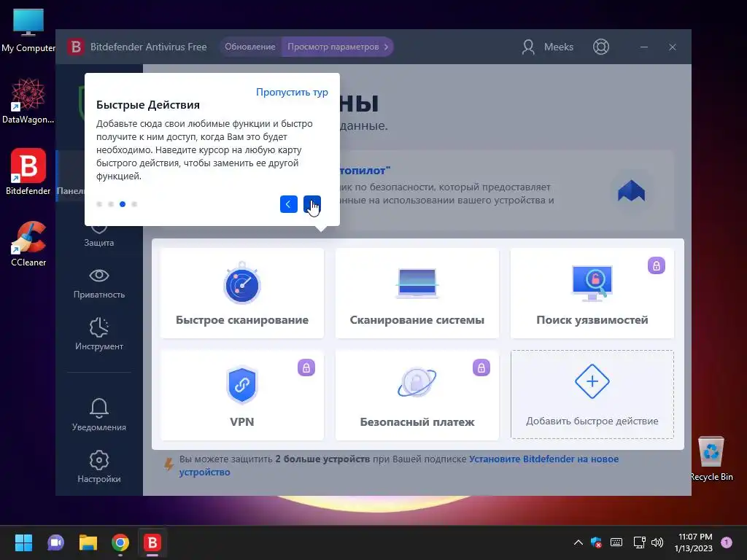Open the Meeks account profile icon
This screenshot has height=560, width=747.
click(528, 47)
